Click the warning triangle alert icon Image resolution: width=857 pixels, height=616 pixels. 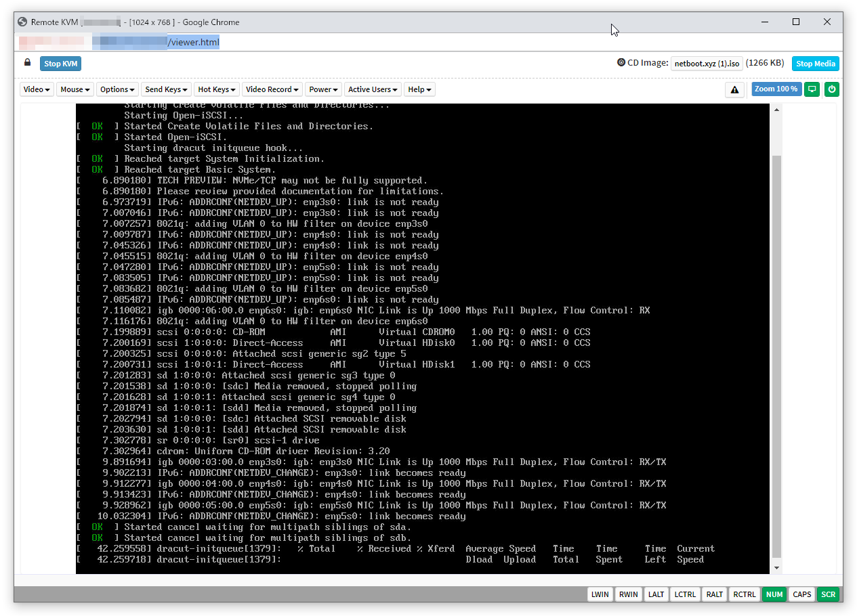(734, 89)
